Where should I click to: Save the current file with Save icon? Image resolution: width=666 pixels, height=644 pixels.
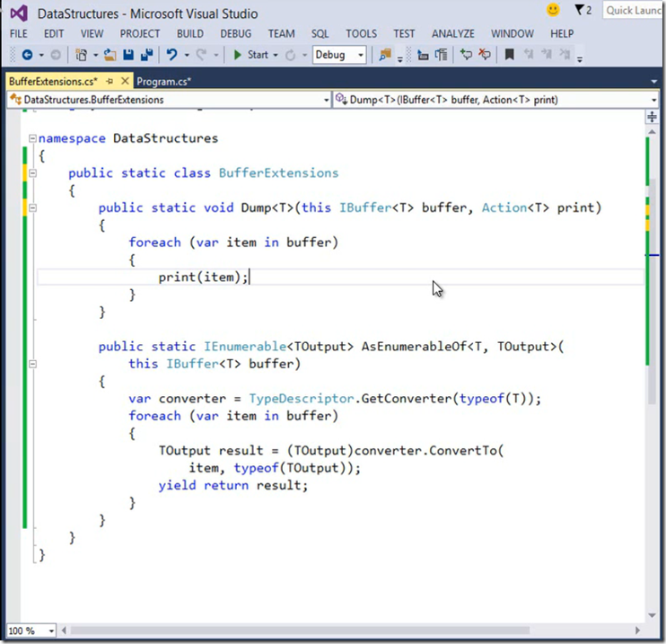pyautogui.click(x=128, y=55)
